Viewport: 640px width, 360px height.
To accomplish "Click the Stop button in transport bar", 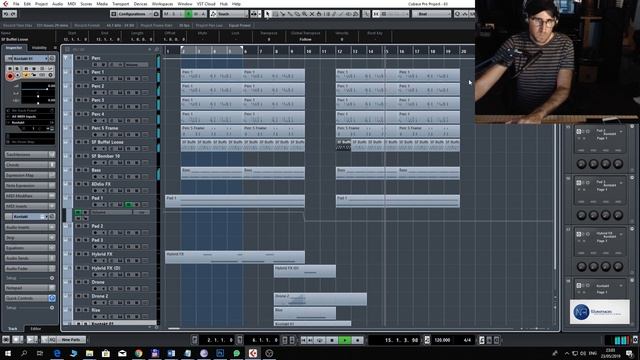I will point(332,340).
